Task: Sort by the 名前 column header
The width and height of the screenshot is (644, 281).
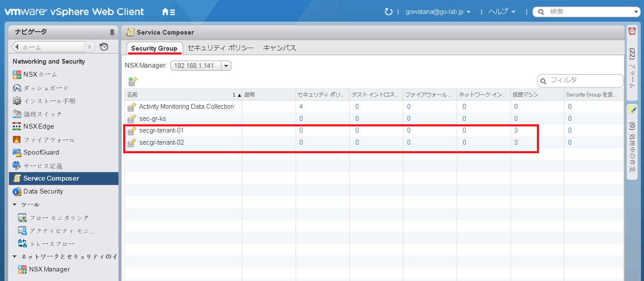Action: pos(183,94)
